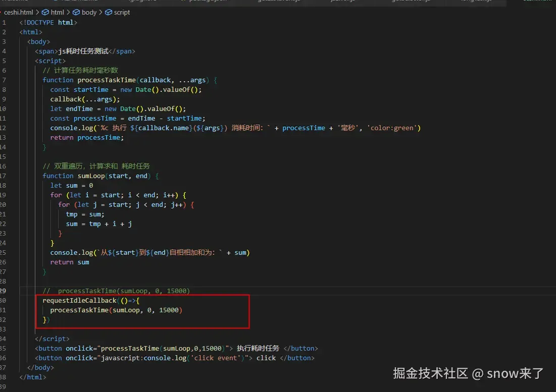Click the closing </html> tag

click(x=33, y=377)
